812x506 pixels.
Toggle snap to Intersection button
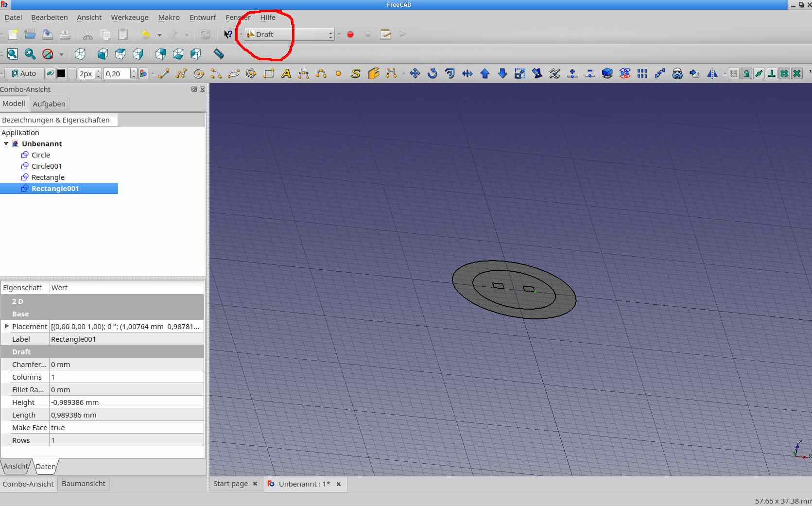[797, 73]
